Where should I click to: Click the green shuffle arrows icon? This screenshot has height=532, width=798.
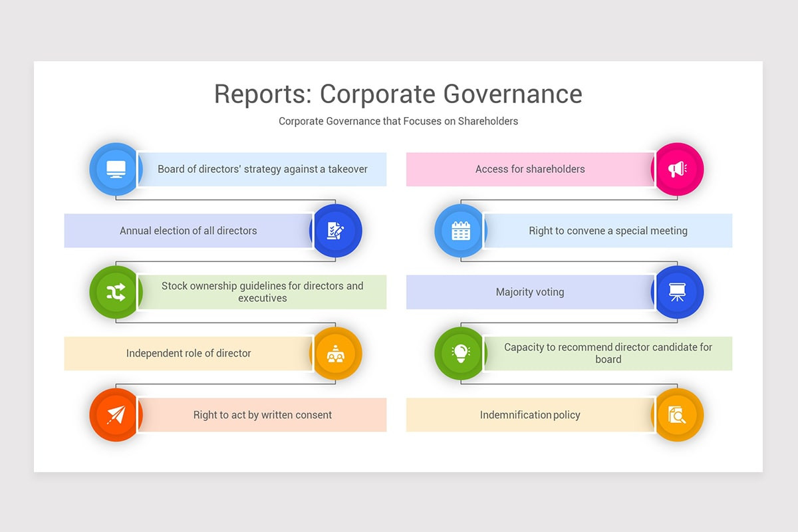pyautogui.click(x=115, y=292)
